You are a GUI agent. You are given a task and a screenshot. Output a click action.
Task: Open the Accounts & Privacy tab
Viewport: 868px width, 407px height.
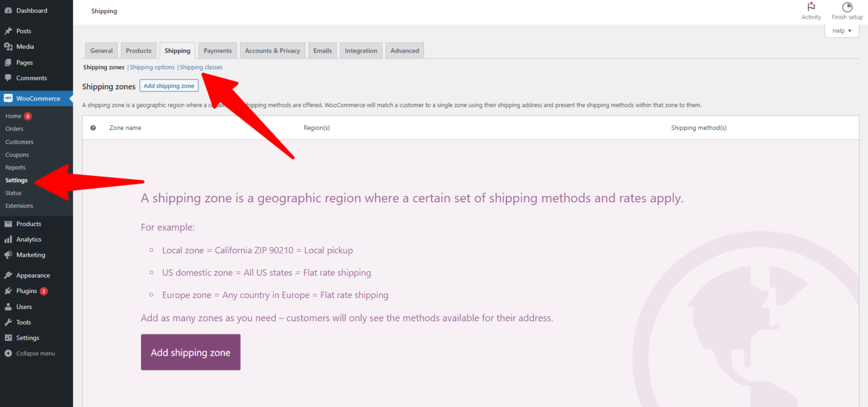point(272,50)
